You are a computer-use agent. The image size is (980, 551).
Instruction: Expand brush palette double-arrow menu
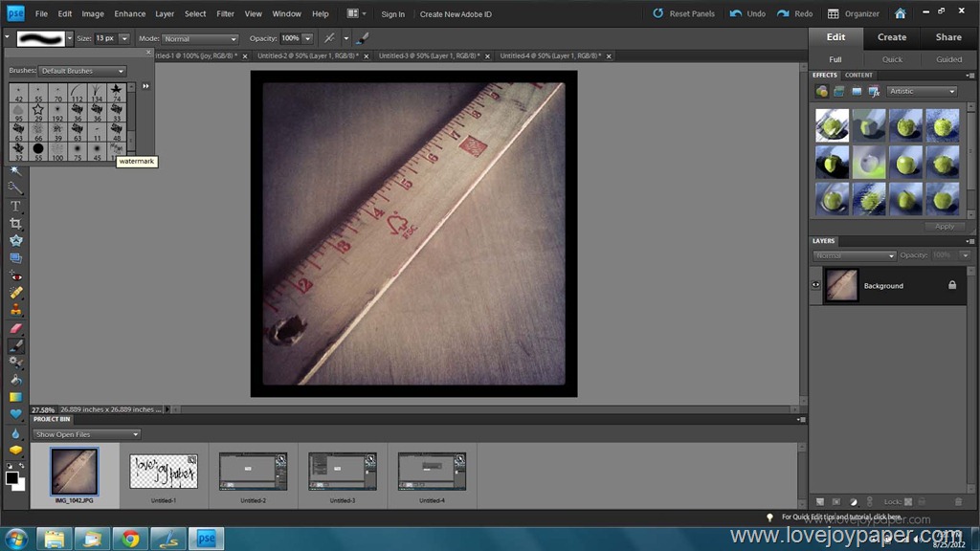click(x=145, y=86)
